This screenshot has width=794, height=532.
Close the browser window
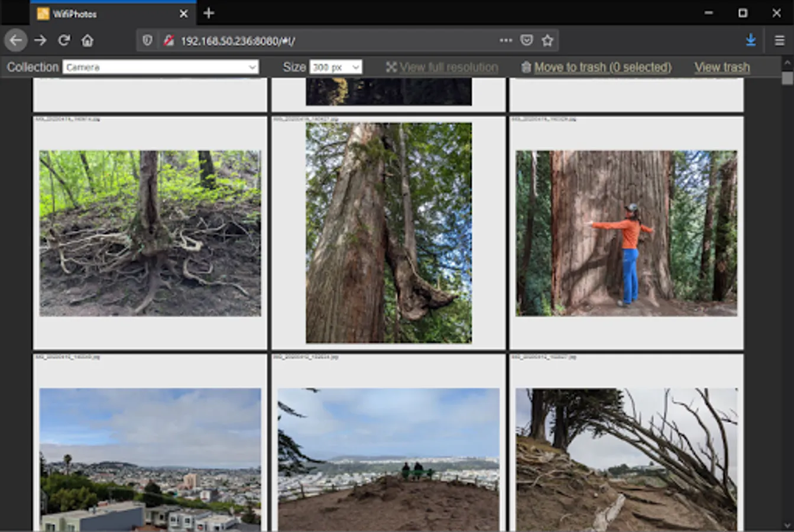coord(776,13)
